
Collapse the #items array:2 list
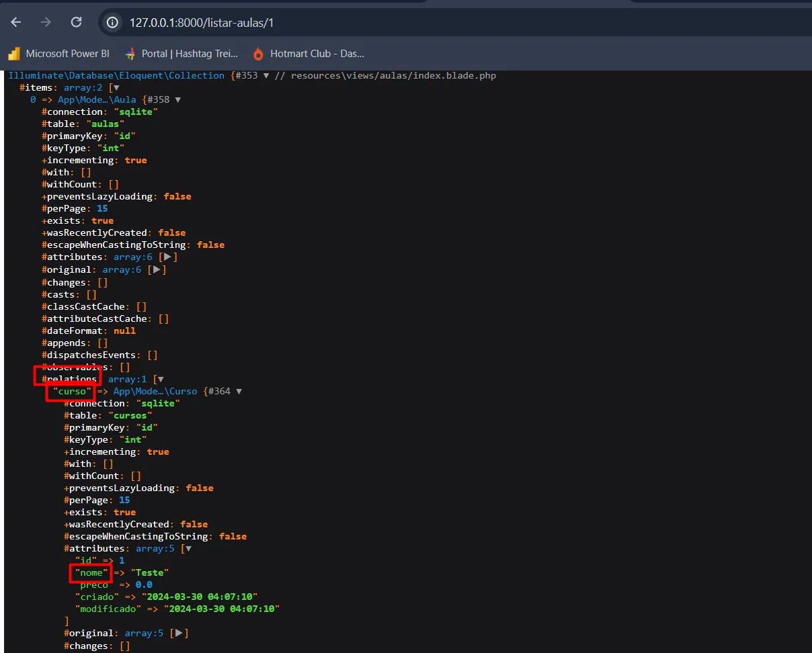[116, 88]
